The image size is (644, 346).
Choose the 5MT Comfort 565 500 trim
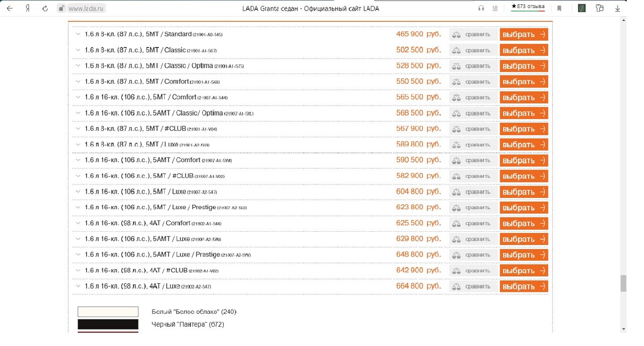pos(524,98)
